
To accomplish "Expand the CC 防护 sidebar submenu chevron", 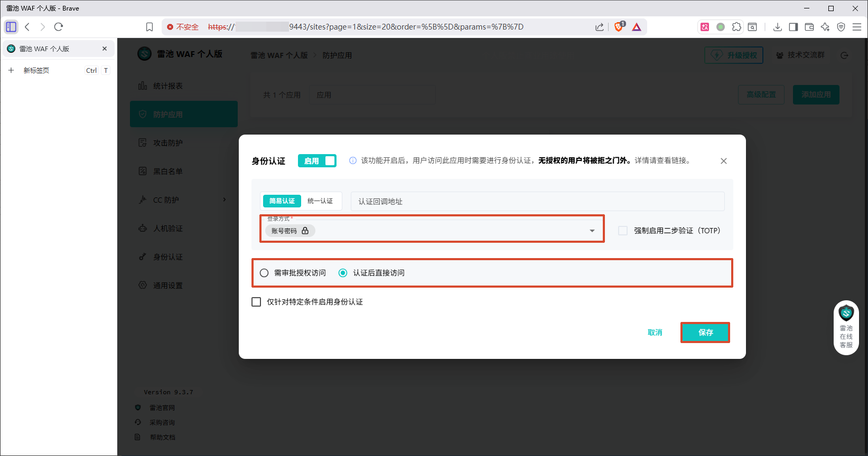I will pyautogui.click(x=225, y=199).
